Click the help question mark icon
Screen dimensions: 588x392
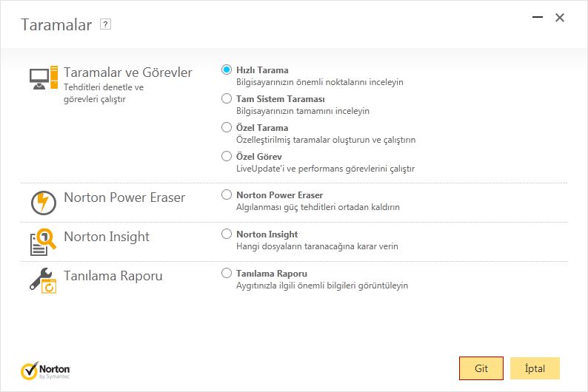105,24
